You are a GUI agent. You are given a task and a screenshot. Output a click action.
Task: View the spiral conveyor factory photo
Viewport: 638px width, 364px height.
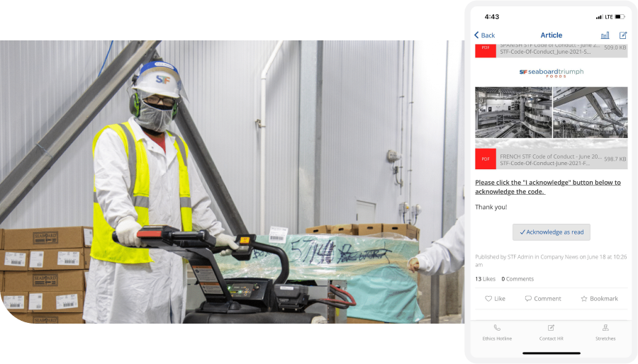point(513,113)
